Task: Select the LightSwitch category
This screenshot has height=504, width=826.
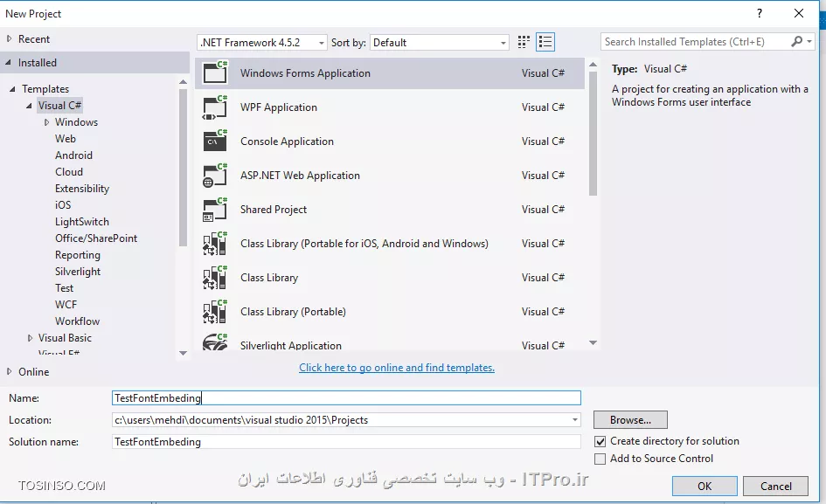Action: [82, 222]
